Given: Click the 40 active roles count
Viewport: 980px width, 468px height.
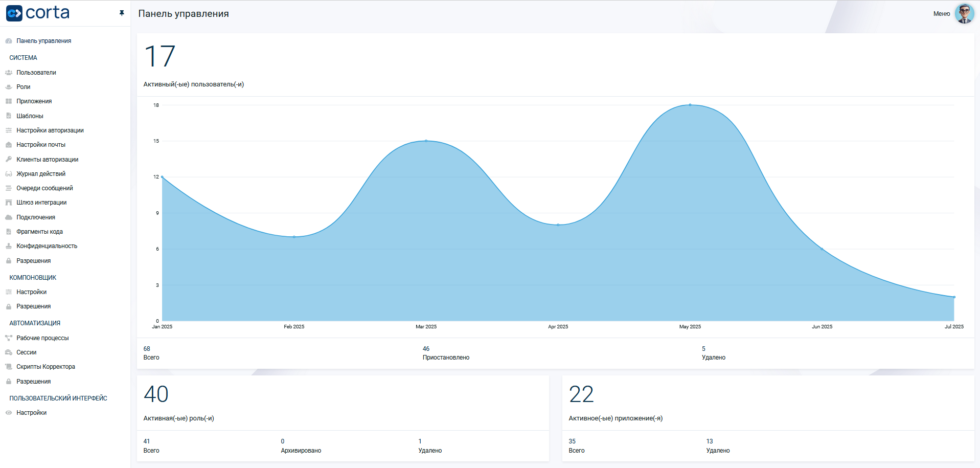Looking at the screenshot, I should pyautogui.click(x=156, y=394).
